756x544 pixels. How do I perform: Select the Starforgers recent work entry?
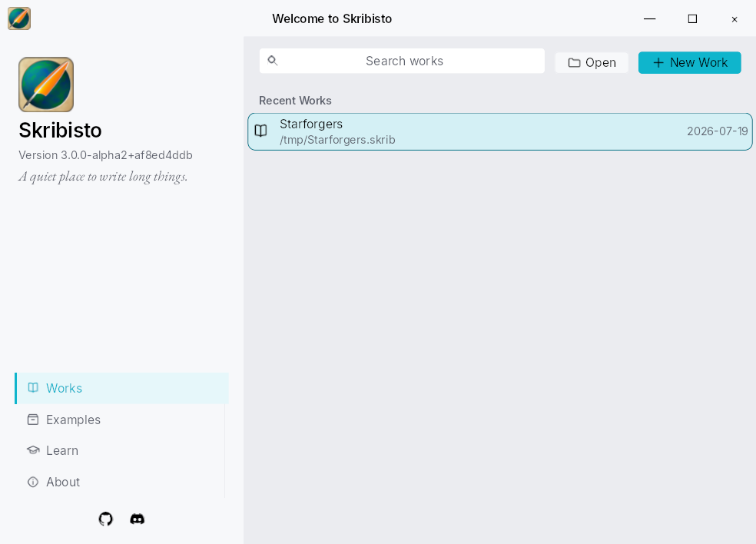coord(500,131)
